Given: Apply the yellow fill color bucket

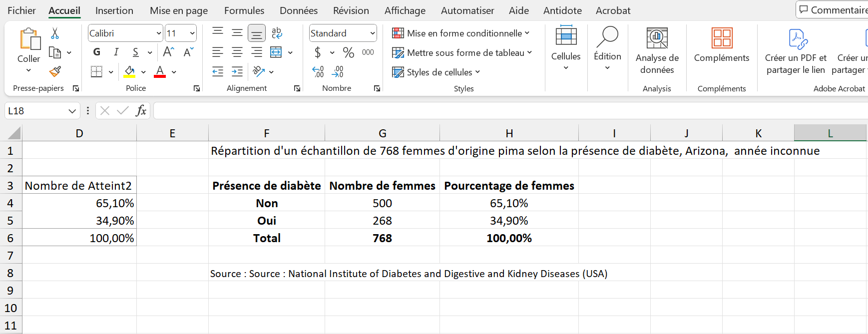Looking at the screenshot, I should pyautogui.click(x=130, y=72).
